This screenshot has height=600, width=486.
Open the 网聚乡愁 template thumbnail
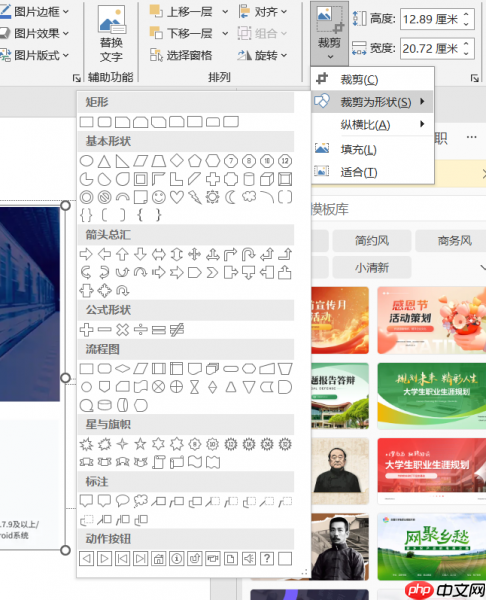[x=432, y=547]
